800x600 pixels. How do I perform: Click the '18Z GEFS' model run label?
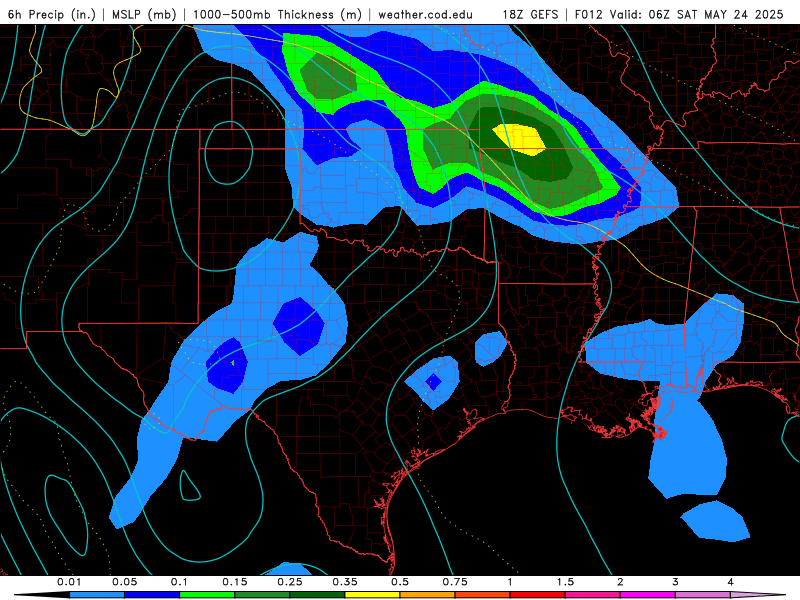[531, 14]
